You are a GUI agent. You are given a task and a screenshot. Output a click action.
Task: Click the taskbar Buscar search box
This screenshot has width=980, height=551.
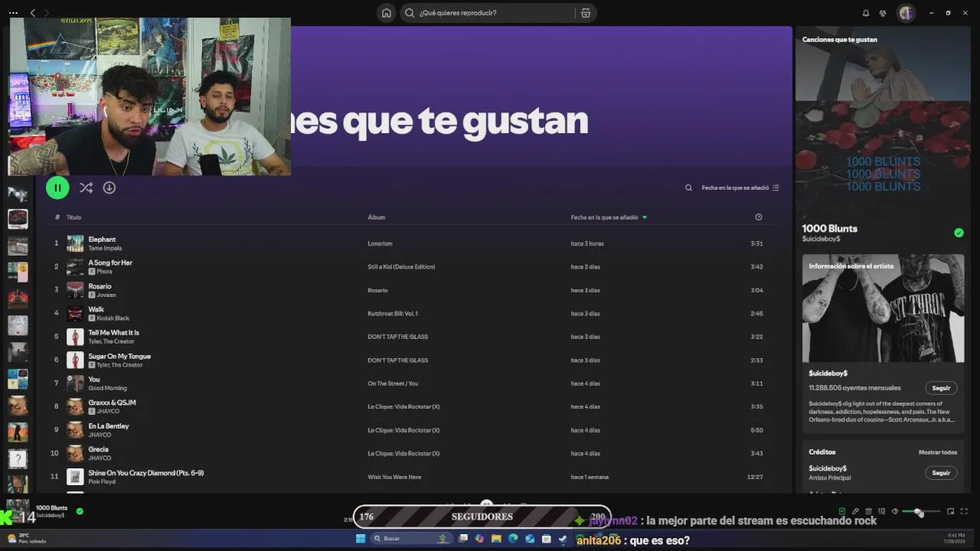(x=412, y=539)
